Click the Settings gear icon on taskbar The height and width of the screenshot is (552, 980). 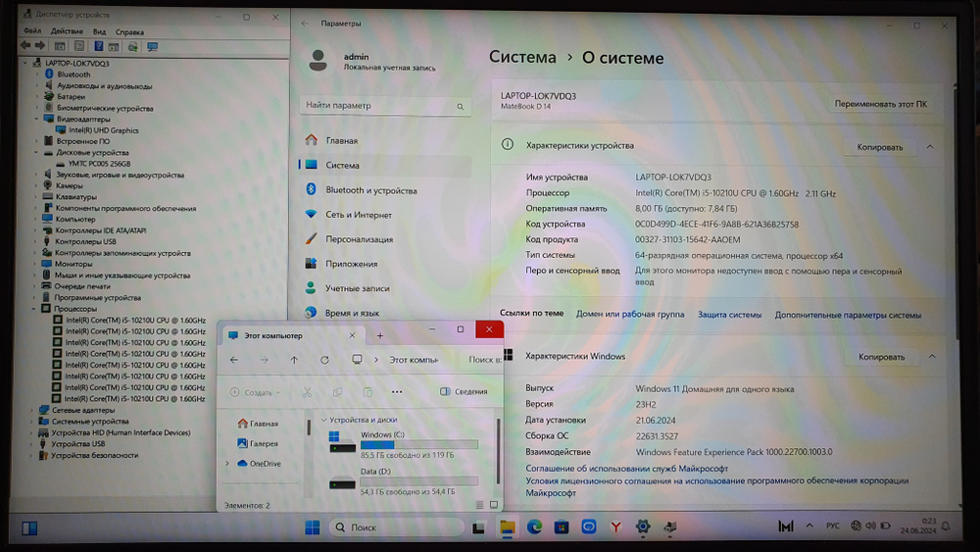[643, 527]
